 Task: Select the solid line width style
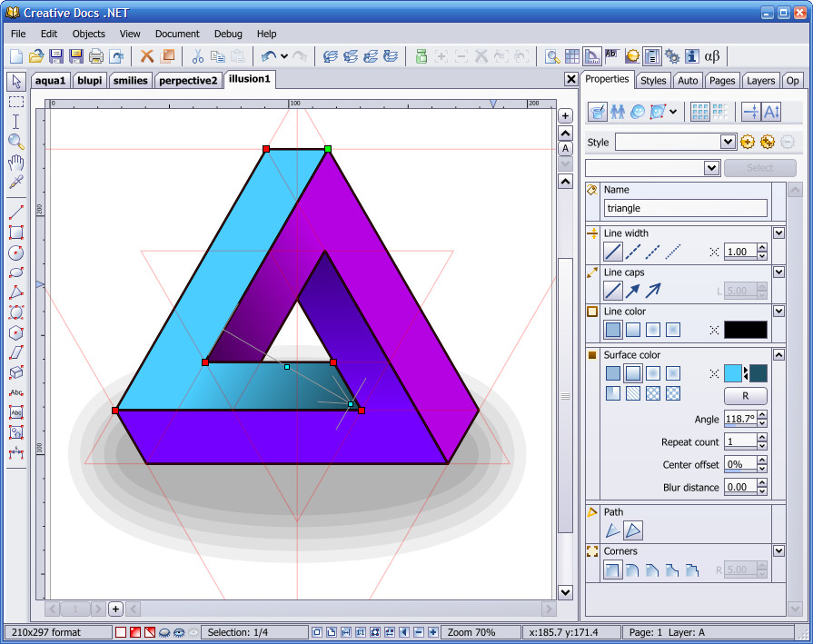pos(613,252)
